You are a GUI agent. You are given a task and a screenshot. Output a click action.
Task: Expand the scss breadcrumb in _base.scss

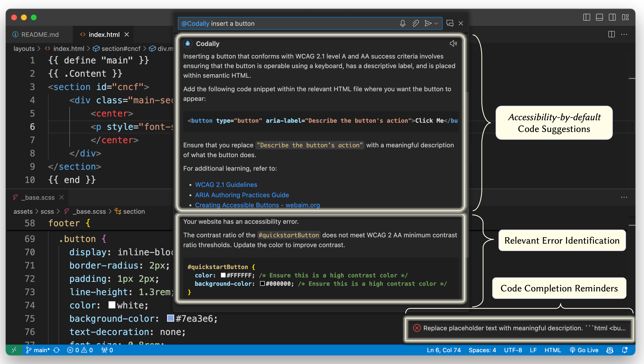(x=47, y=211)
